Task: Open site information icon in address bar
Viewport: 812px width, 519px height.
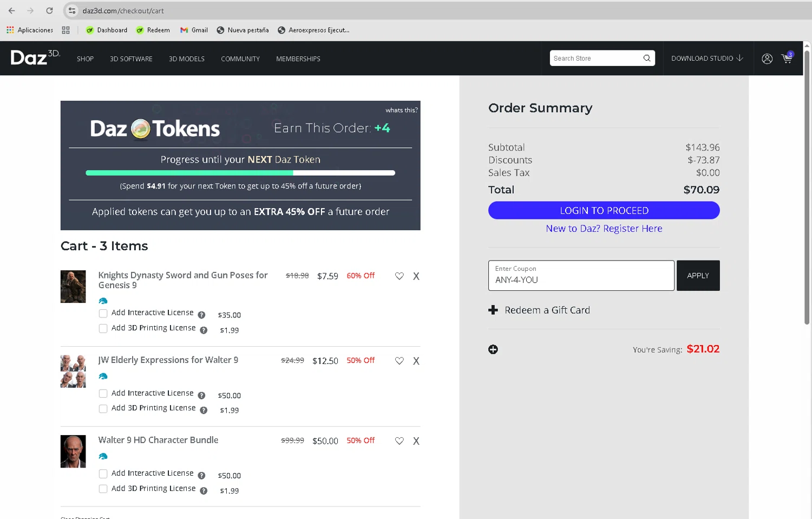Action: 72,10
